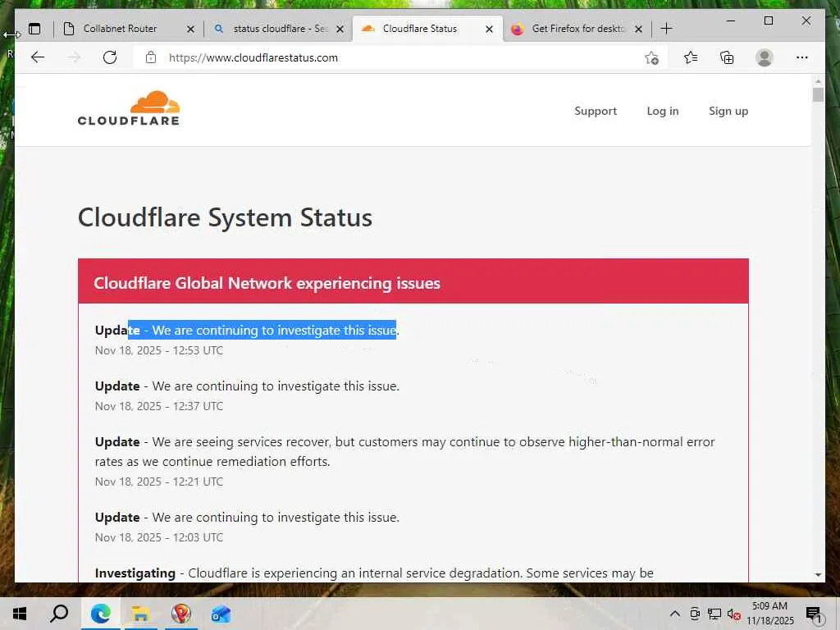
Task: Go forward to the next page
Action: pos(74,57)
